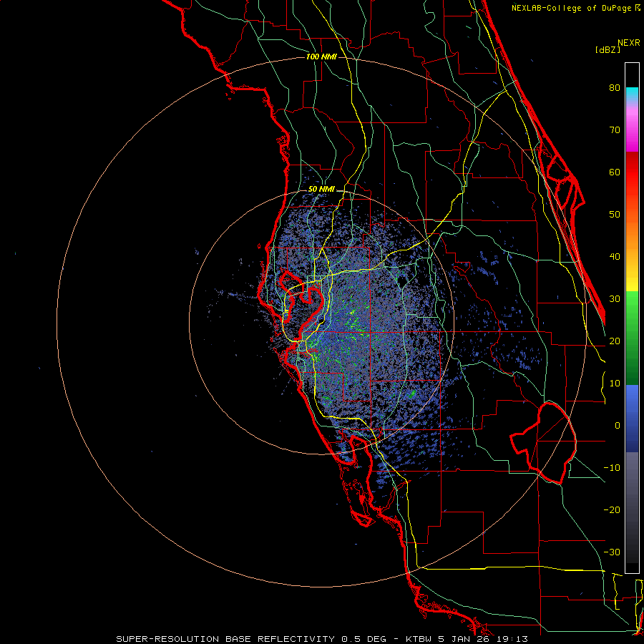Click the 30 value on dBZ scale
Viewport: 644px width, 644px height.
(x=615, y=299)
